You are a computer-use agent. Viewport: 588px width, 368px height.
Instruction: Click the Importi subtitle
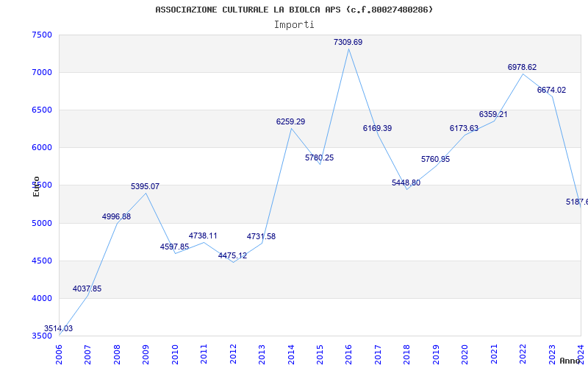click(x=294, y=25)
